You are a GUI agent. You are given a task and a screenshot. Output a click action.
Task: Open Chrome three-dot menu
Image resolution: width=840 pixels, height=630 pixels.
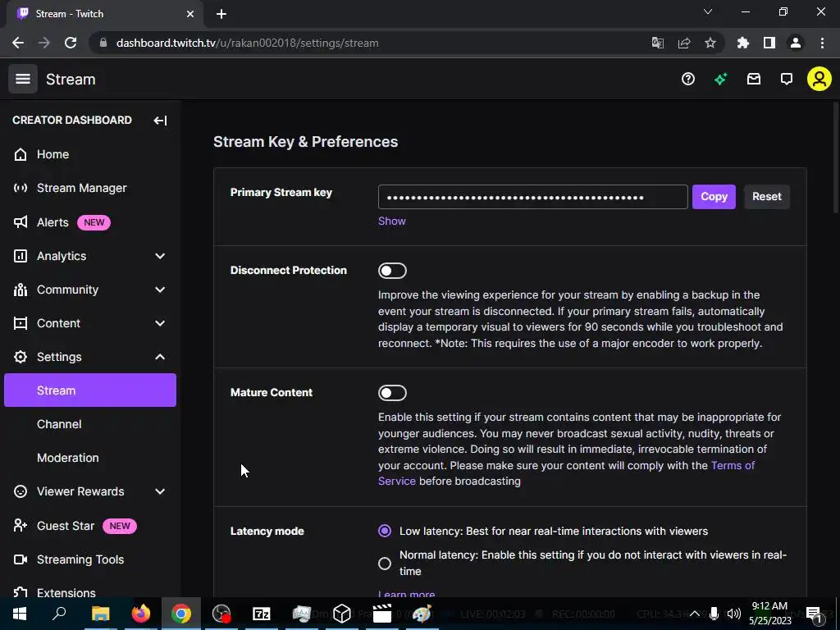pyautogui.click(x=822, y=43)
